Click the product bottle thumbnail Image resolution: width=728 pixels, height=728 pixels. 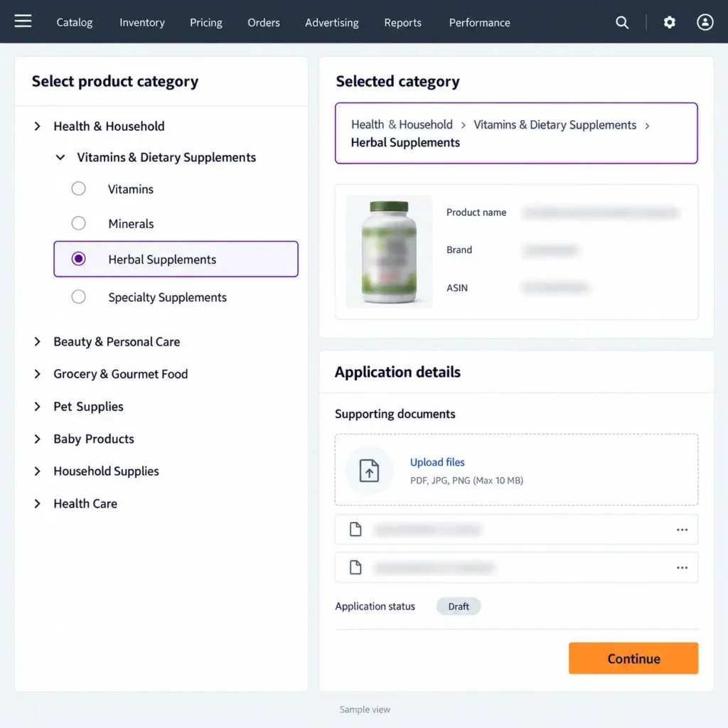[x=389, y=252]
